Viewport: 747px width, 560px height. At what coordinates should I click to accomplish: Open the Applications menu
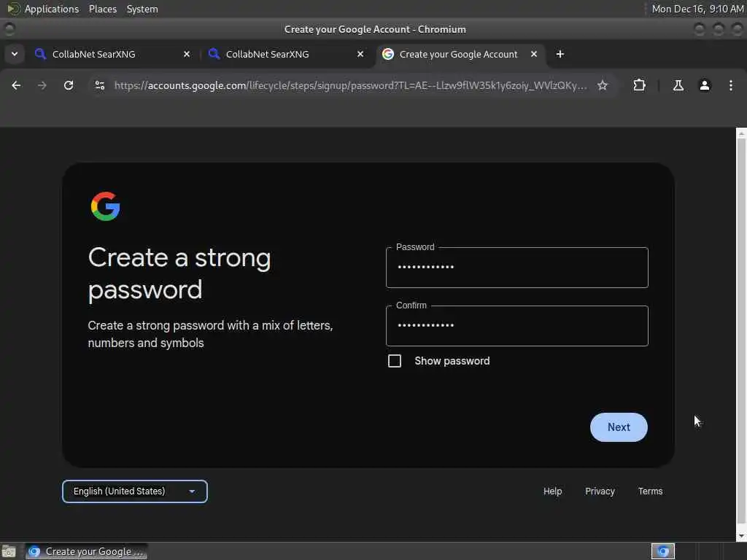click(52, 9)
